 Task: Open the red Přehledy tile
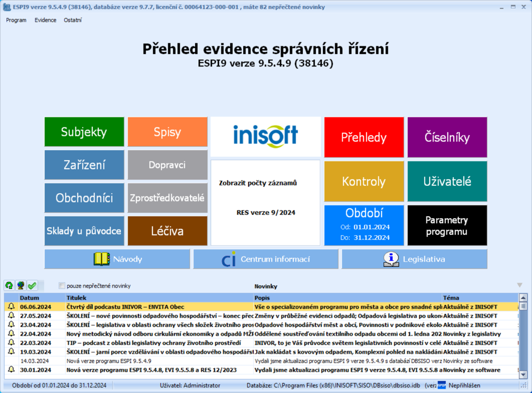(364, 137)
